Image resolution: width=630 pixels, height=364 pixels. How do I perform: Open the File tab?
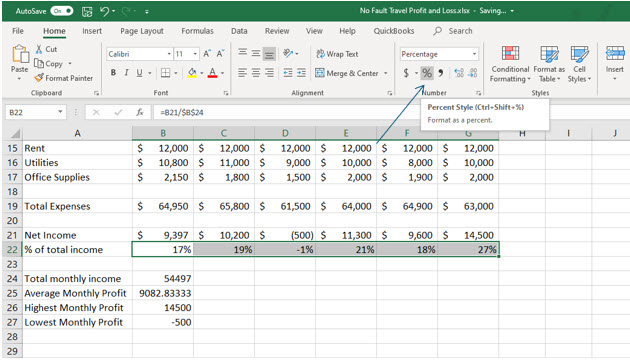tap(18, 31)
